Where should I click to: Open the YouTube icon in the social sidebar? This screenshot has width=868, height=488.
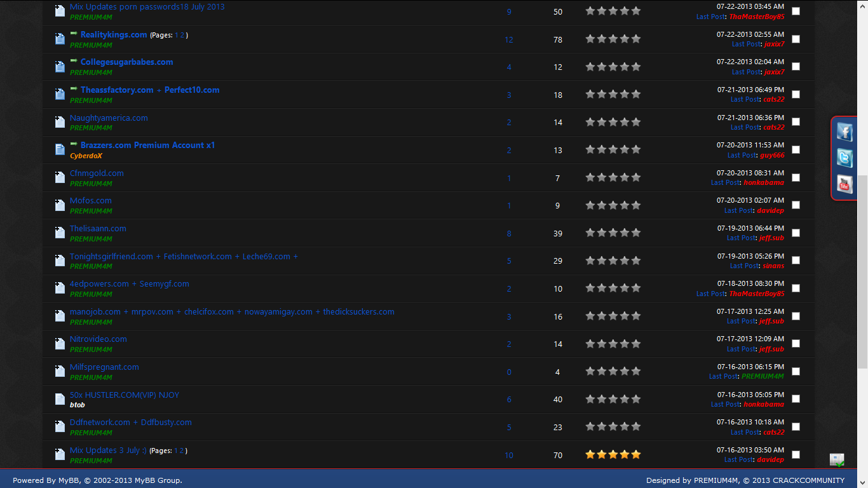click(844, 184)
